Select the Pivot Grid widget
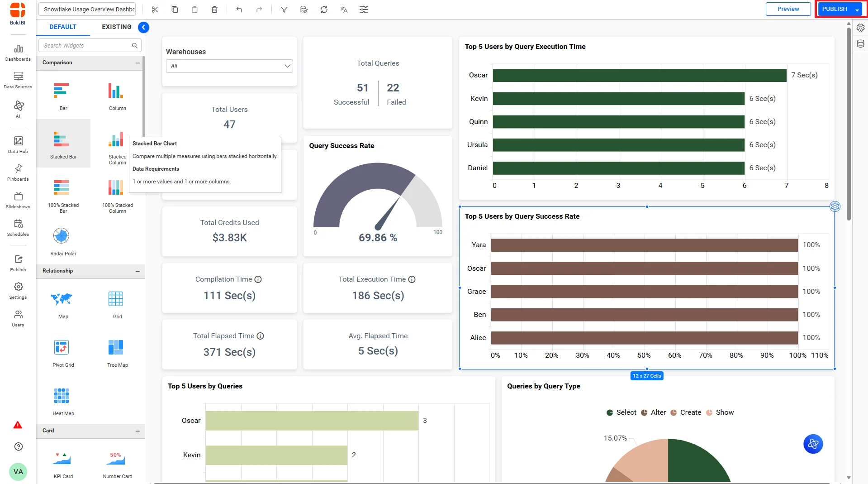The height and width of the screenshot is (484, 868). coord(63,353)
